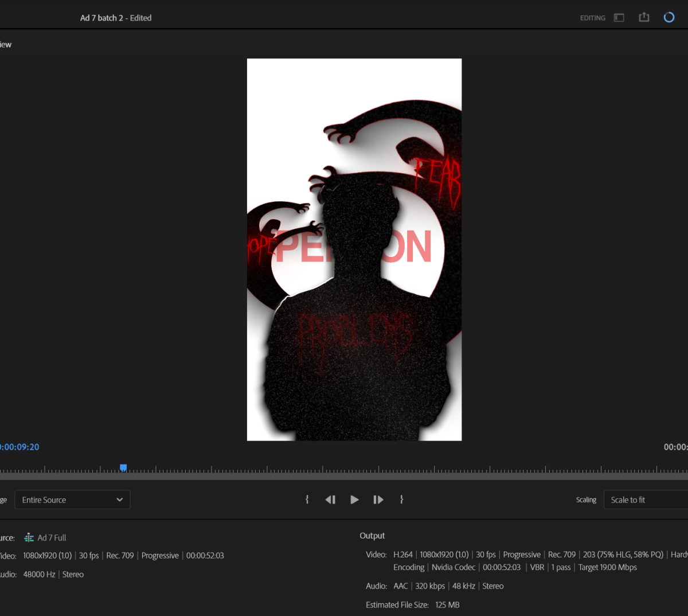Click the Ad 7 Full source name
The width and height of the screenshot is (688, 616).
coord(52,538)
